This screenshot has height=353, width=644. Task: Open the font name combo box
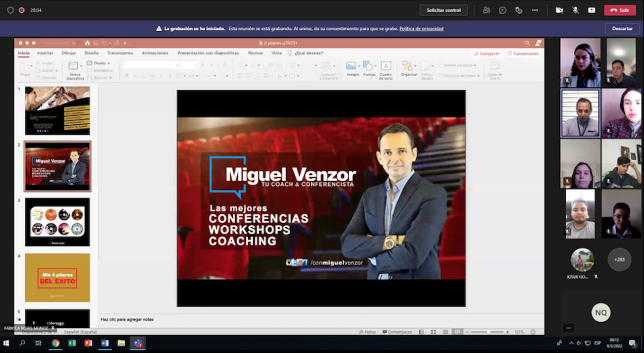(151, 65)
